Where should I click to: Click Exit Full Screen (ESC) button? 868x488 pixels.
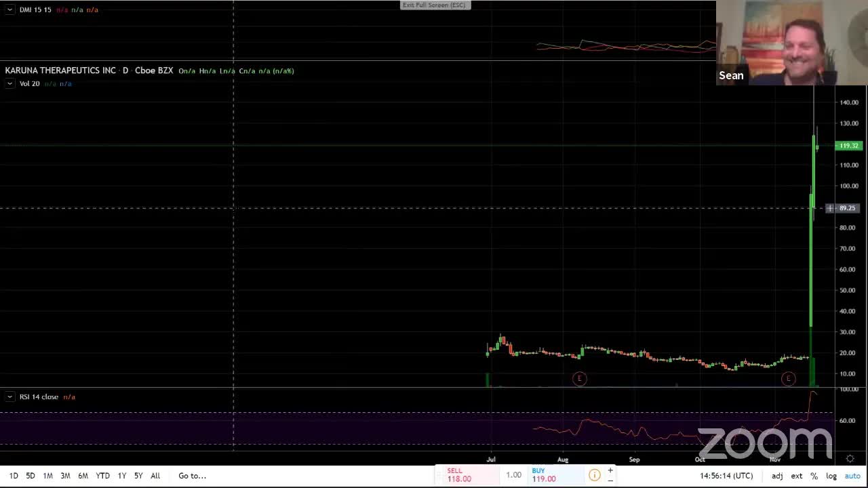434,5
